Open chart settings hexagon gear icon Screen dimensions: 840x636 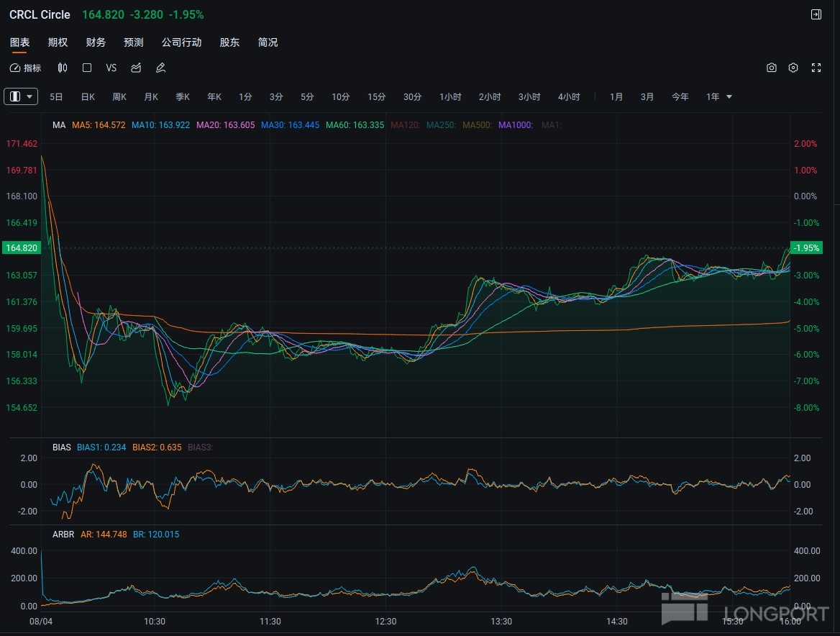point(793,68)
